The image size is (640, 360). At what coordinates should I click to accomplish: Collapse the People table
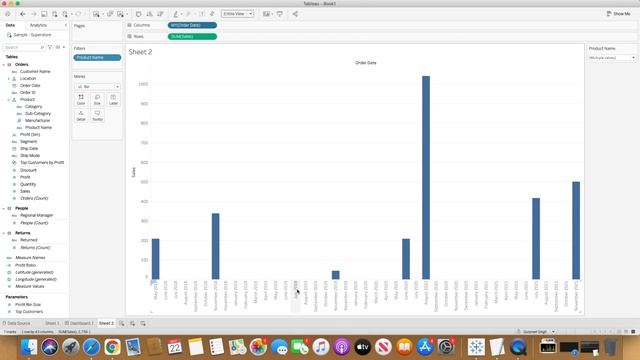pos(4,208)
